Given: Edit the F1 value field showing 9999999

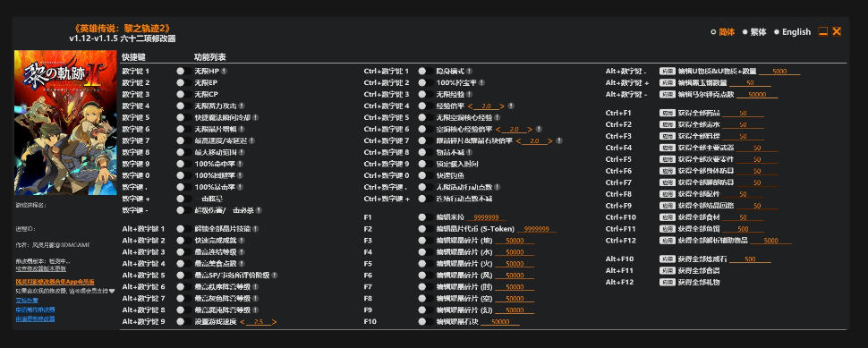Looking at the screenshot, I should [486, 217].
